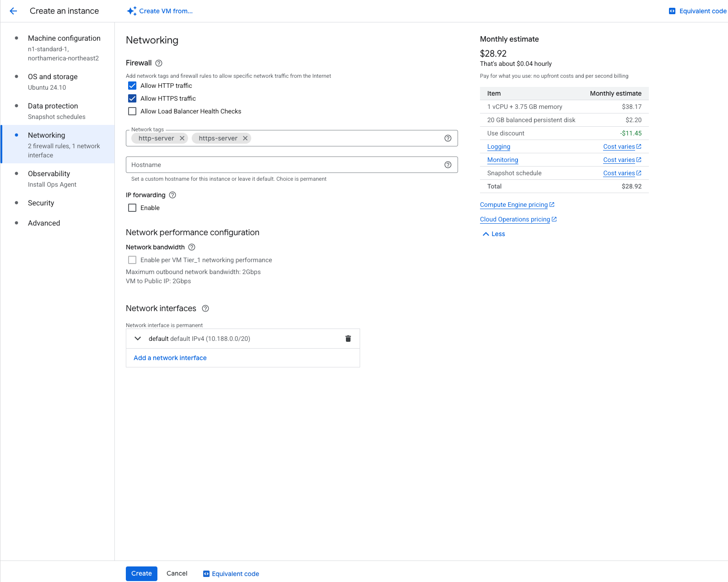The width and height of the screenshot is (728, 582).
Task: Enable Allow Load Balancer Health Checks
Action: click(132, 111)
